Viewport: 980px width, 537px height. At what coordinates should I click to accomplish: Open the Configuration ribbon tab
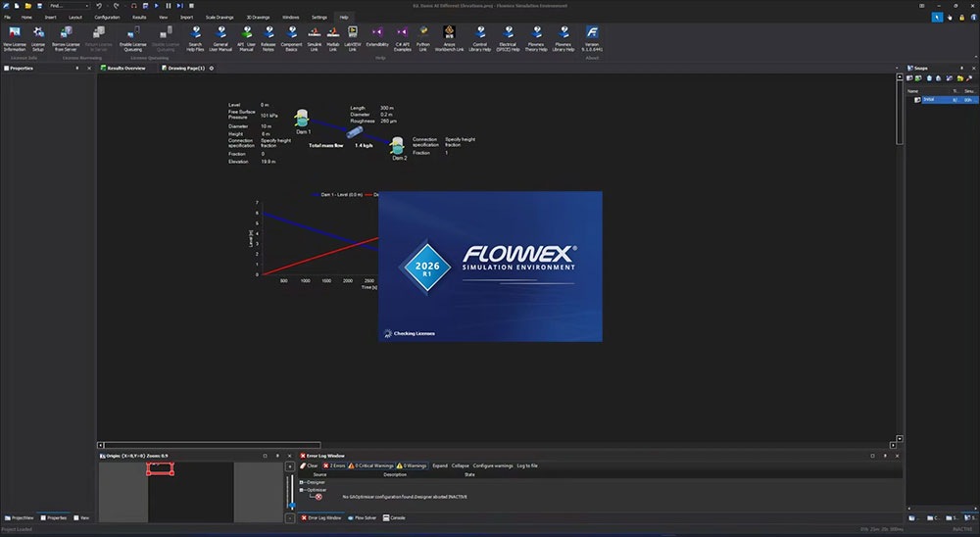tap(107, 18)
